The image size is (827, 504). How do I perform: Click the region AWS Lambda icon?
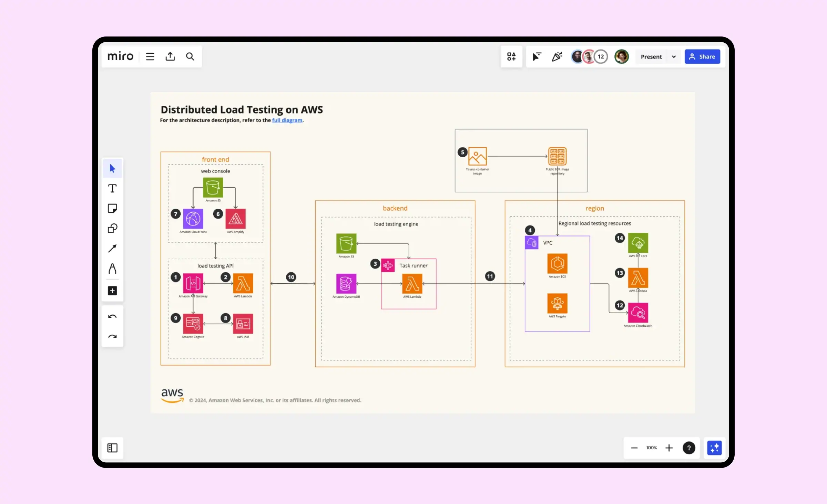tap(638, 278)
